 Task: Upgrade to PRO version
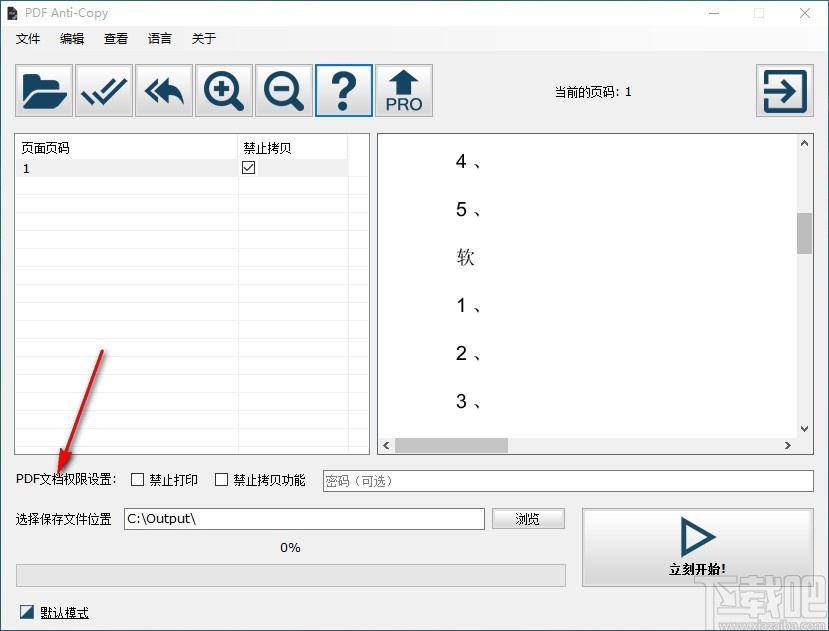[x=404, y=90]
